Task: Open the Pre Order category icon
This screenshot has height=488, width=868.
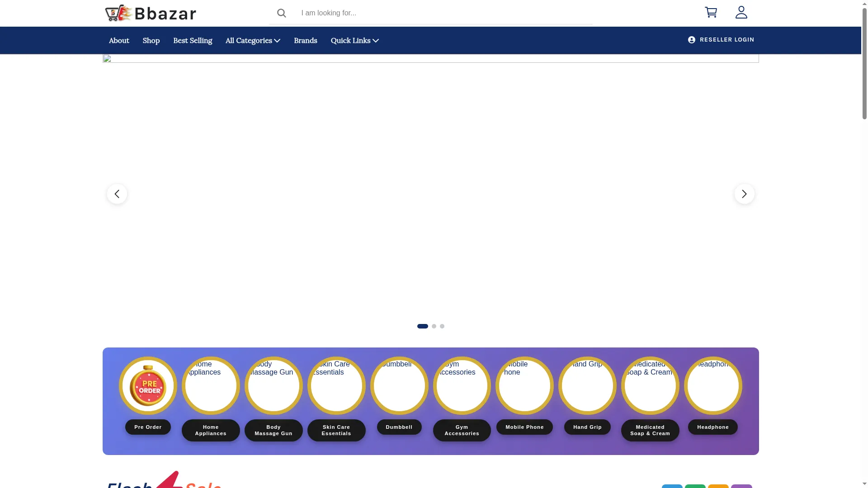Action: point(148,386)
